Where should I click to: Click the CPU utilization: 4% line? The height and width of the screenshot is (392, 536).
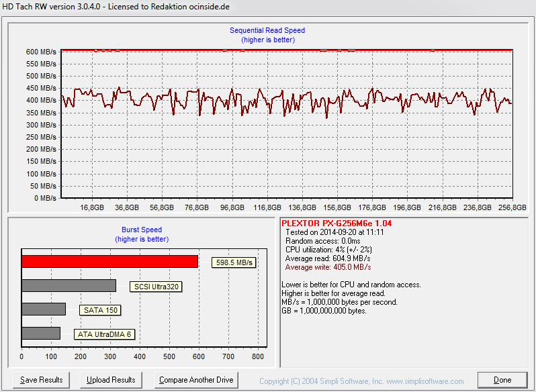pyautogui.click(x=328, y=250)
